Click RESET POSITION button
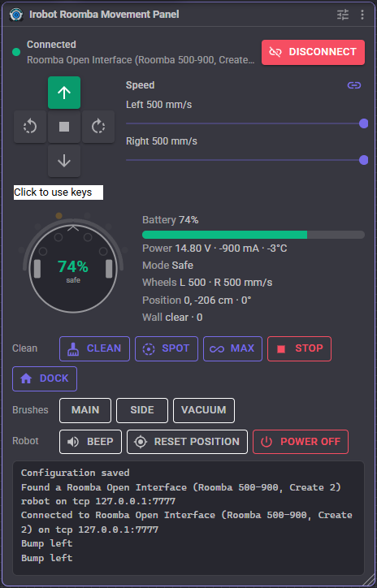The image size is (377, 588). 187,442
